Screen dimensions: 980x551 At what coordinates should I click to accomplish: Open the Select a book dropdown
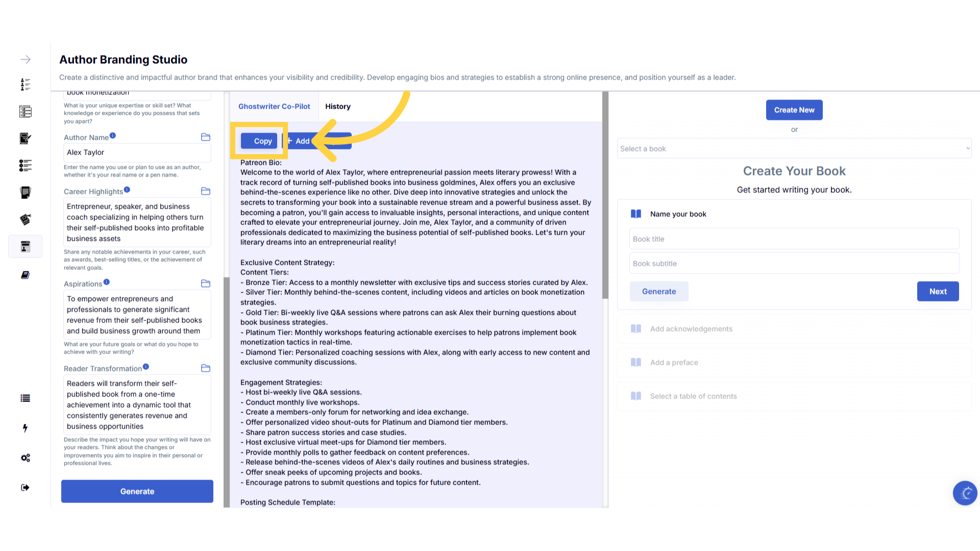click(794, 149)
